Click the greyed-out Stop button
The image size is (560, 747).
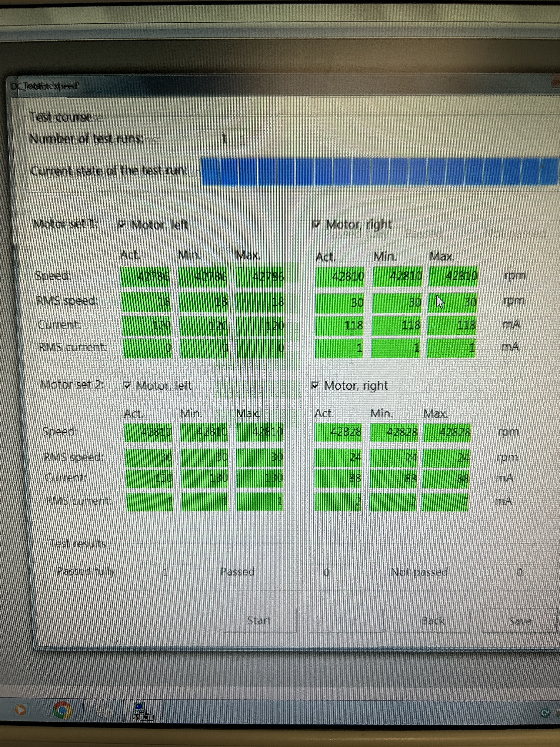pyautogui.click(x=346, y=621)
